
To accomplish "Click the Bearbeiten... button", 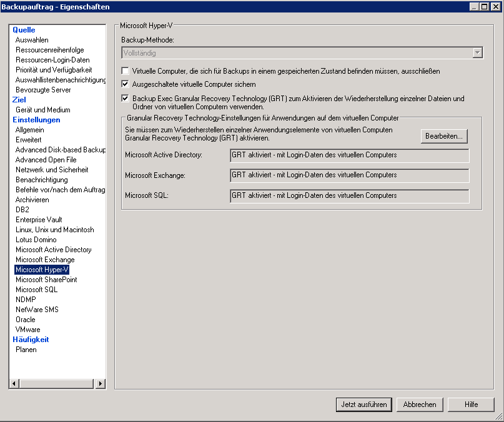I will pyautogui.click(x=444, y=136).
